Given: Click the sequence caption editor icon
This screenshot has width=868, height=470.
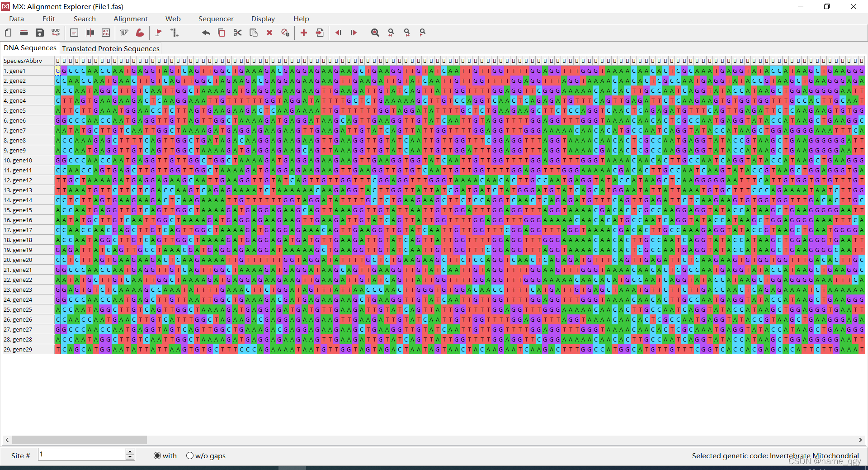Looking at the screenshot, I should point(74,33).
